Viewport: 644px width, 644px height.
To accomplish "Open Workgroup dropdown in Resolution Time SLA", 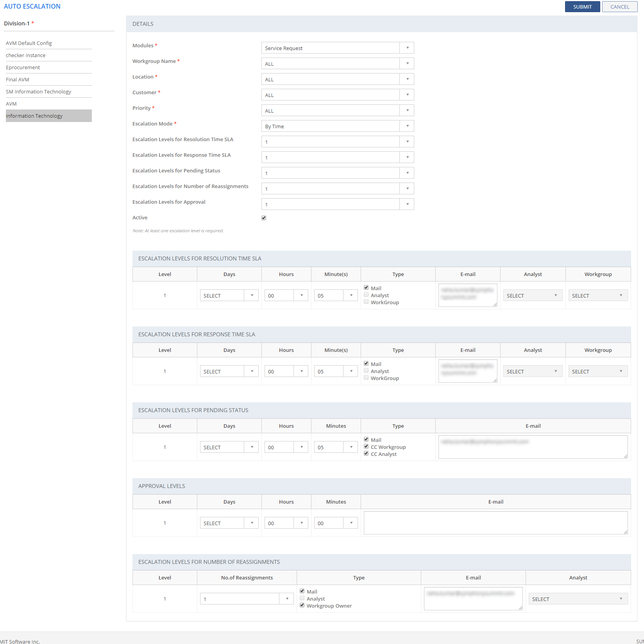I will coord(597,296).
